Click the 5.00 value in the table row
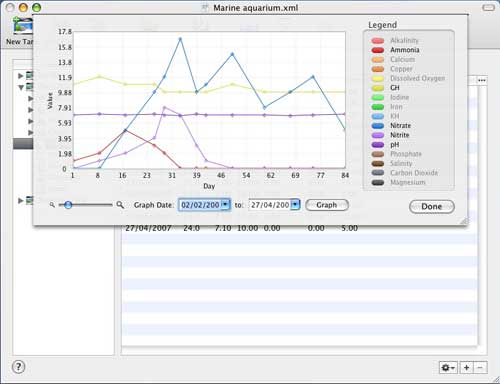The image size is (500, 384). click(x=350, y=228)
